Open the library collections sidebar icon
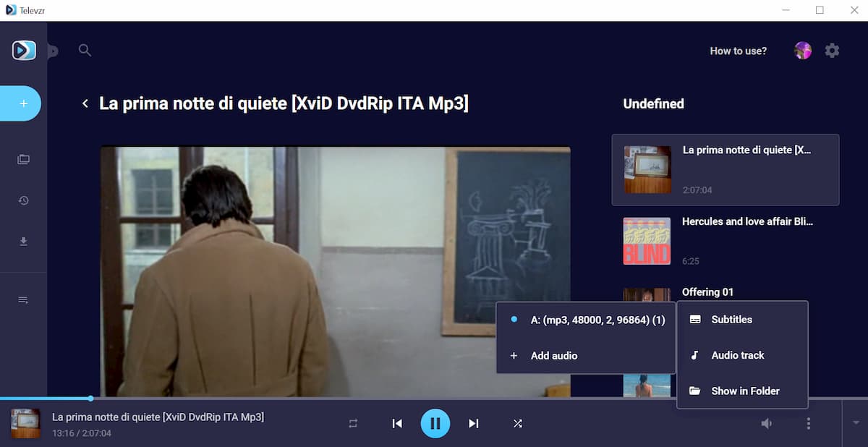Screen dimensions: 868x447 23,159
